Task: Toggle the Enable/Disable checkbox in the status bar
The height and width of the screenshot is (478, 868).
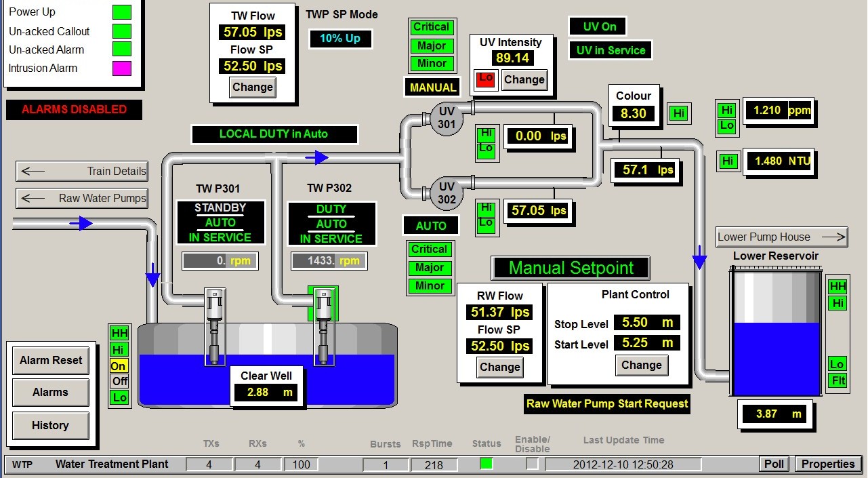Action: 533,464
